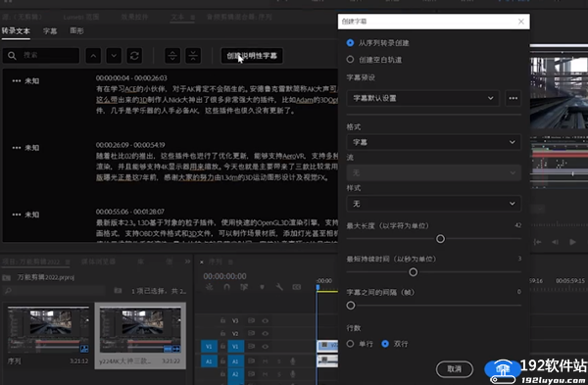Close the 序列 timeline tab
Viewport: 588px width, 385px height.
[x=202, y=262]
